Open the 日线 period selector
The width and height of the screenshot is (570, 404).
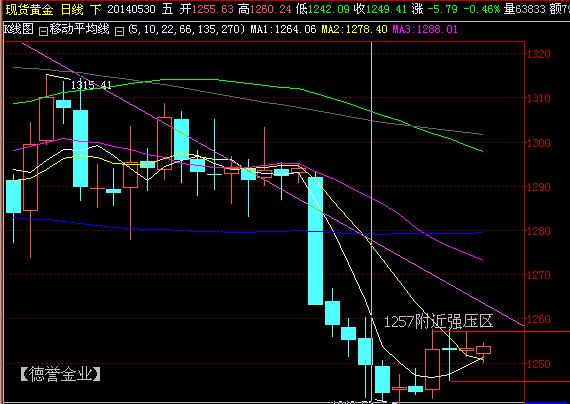pos(72,9)
